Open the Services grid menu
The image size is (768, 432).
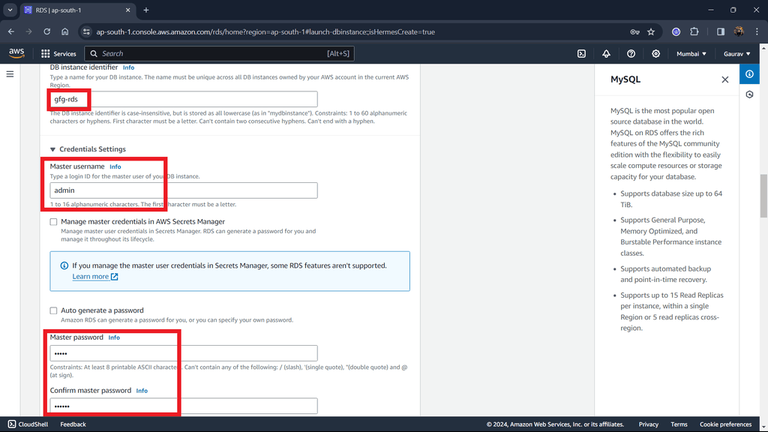click(x=58, y=54)
